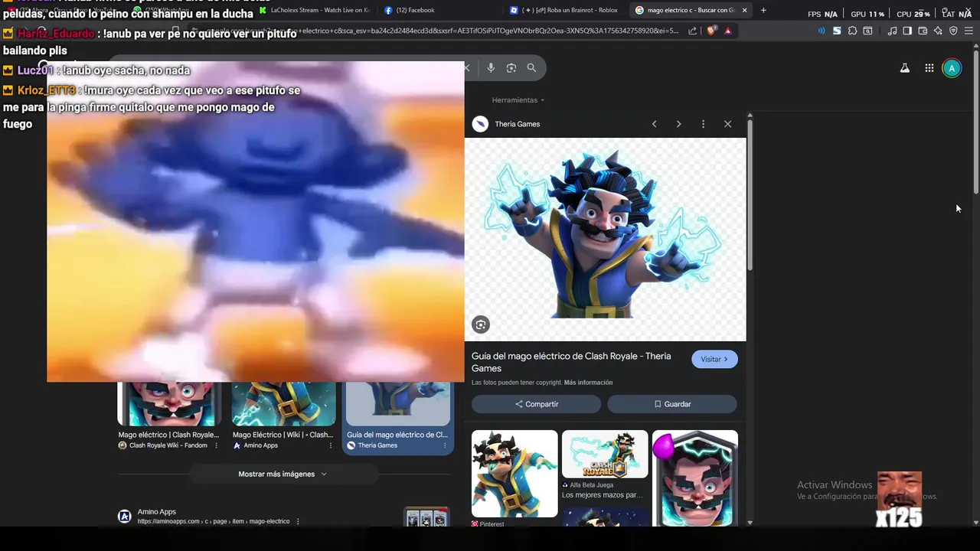The height and width of the screenshot is (551, 980).
Task: Clear the search box with X
Action: tap(467, 67)
